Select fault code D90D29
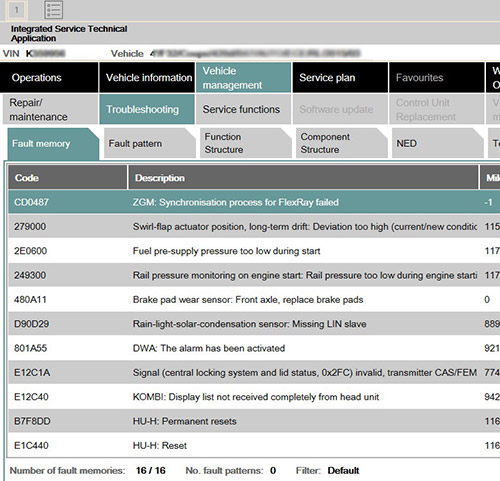 point(31,324)
